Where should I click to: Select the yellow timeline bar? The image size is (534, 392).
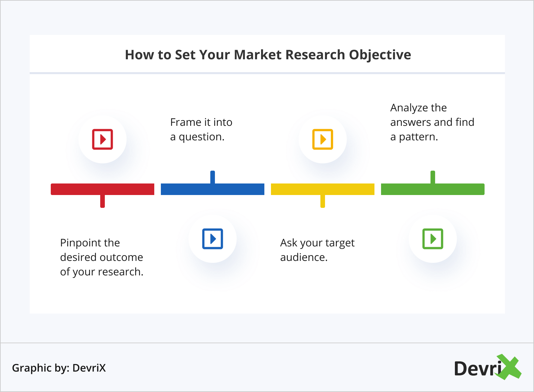(x=323, y=189)
